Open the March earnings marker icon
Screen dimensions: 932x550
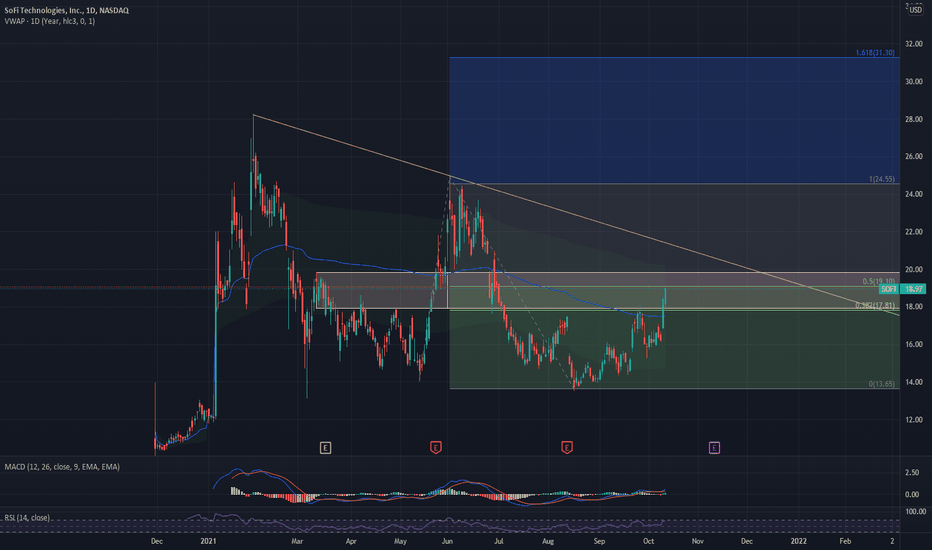325,448
